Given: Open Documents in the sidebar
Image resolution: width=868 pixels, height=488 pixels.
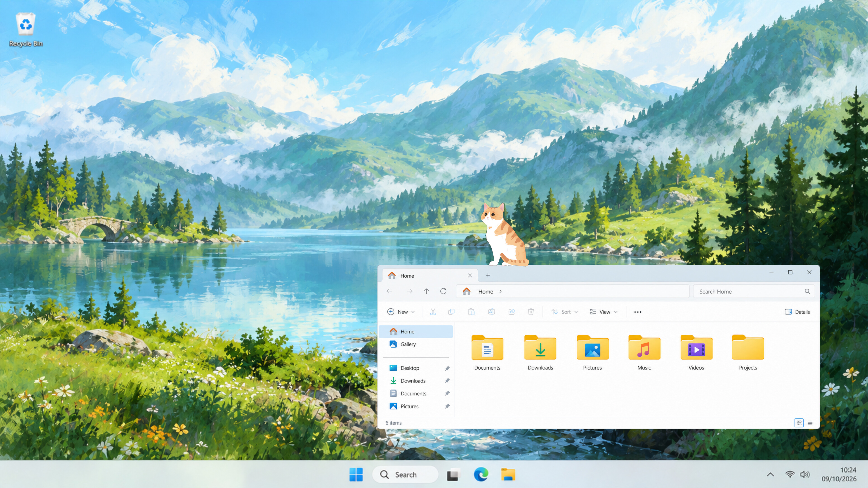Looking at the screenshot, I should click(416, 393).
